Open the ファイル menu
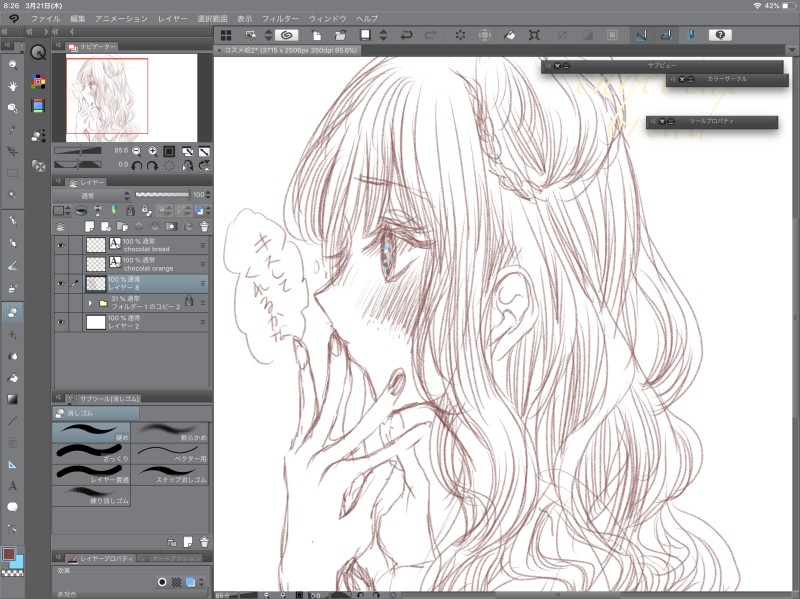 [x=45, y=19]
